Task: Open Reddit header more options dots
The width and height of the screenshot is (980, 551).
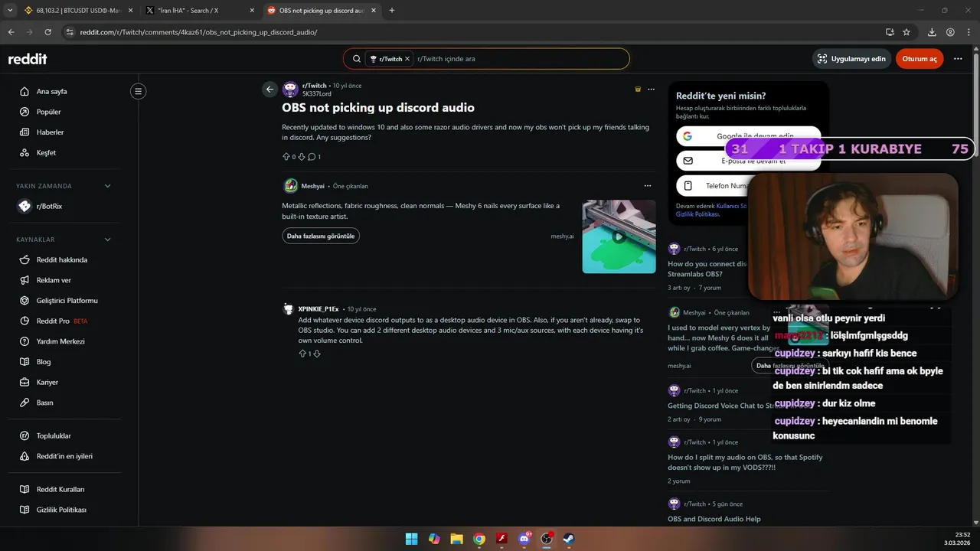Action: click(x=958, y=59)
